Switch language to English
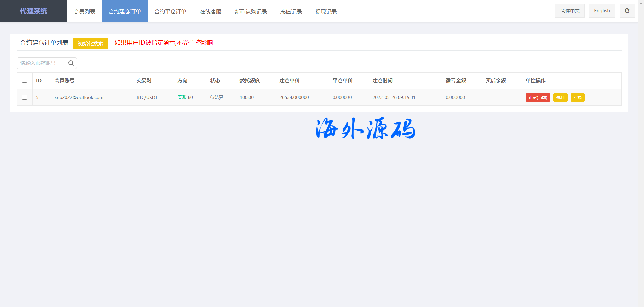The width and height of the screenshot is (644, 307). click(x=602, y=11)
